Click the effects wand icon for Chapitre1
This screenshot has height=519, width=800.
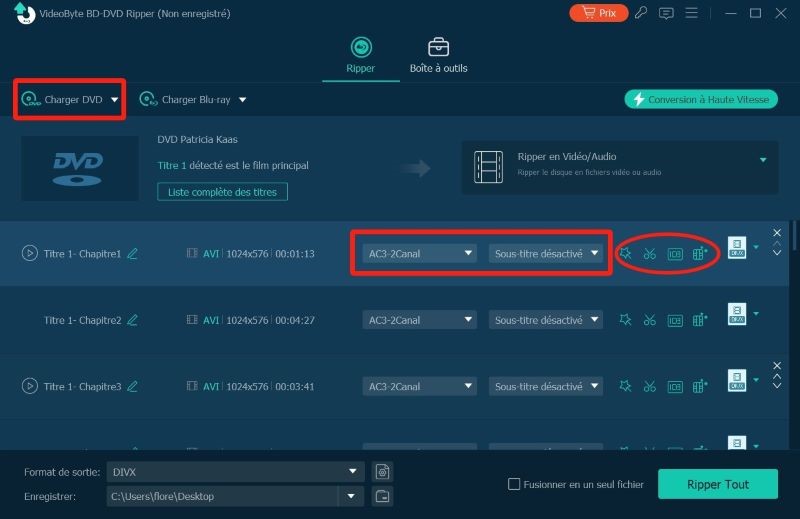(625, 253)
